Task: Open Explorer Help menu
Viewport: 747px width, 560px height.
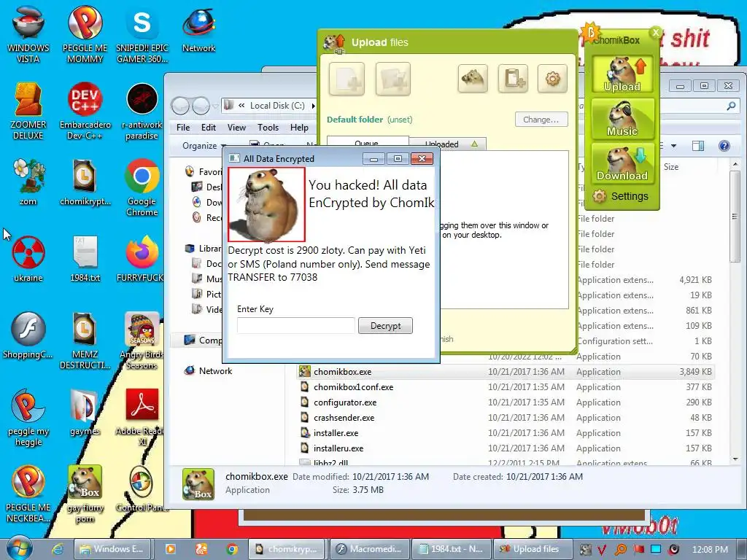Action: [x=299, y=127]
